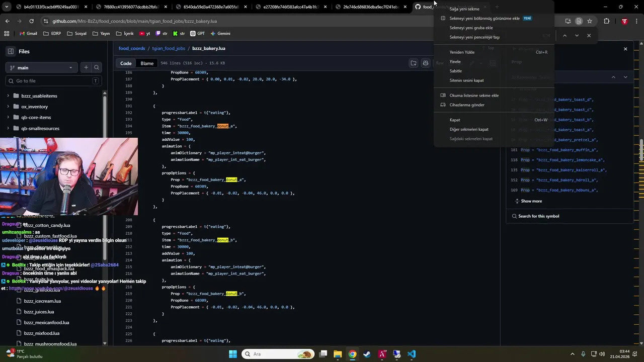The image size is (644, 362).
Task: Select 'Yeniden Yükle' menu entry
Action: click(x=462, y=52)
